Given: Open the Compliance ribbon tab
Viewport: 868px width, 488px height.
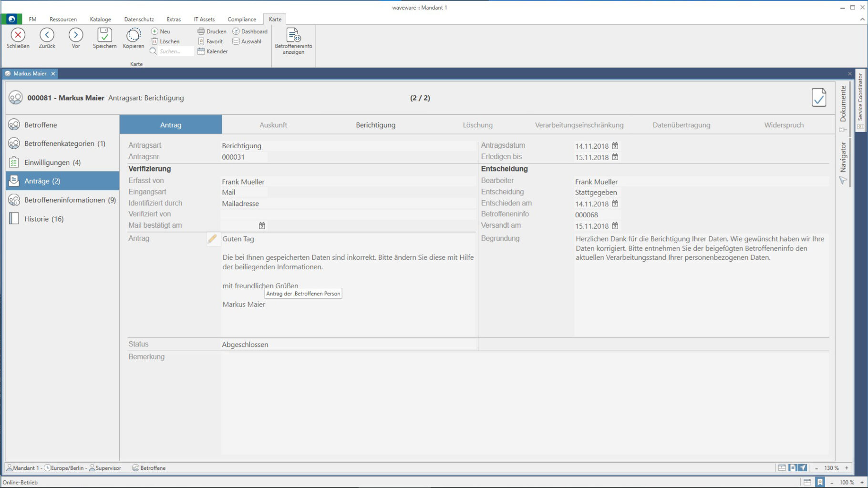Looking at the screenshot, I should coord(241,20).
